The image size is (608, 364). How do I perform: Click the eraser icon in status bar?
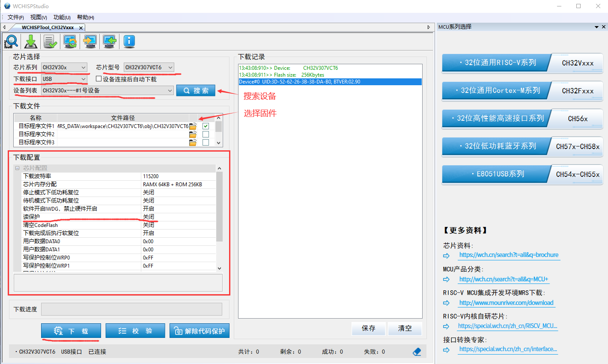coord(417,352)
